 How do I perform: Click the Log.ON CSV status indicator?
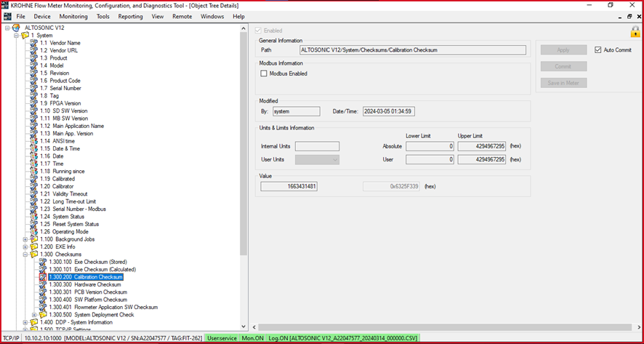coord(343,338)
